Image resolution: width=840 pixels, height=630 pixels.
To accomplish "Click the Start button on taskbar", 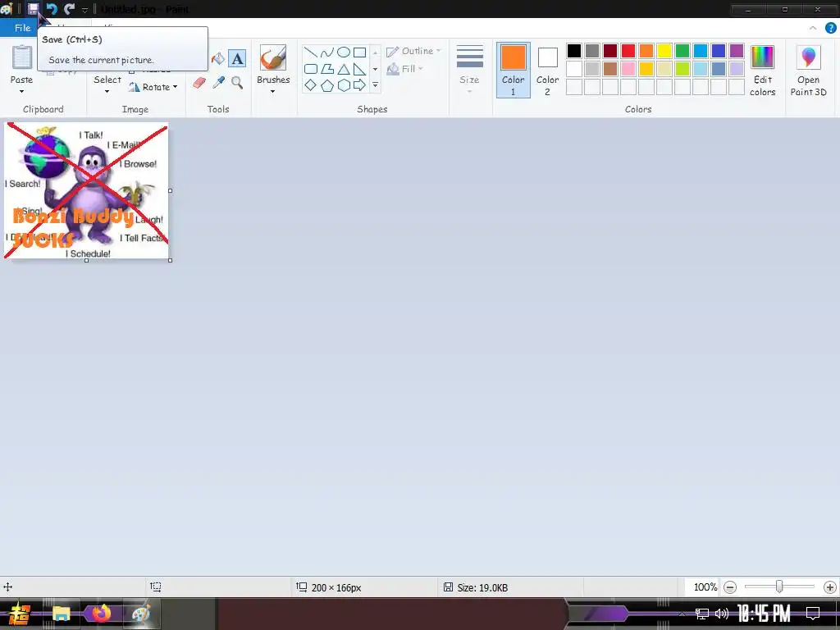I will tap(20, 614).
